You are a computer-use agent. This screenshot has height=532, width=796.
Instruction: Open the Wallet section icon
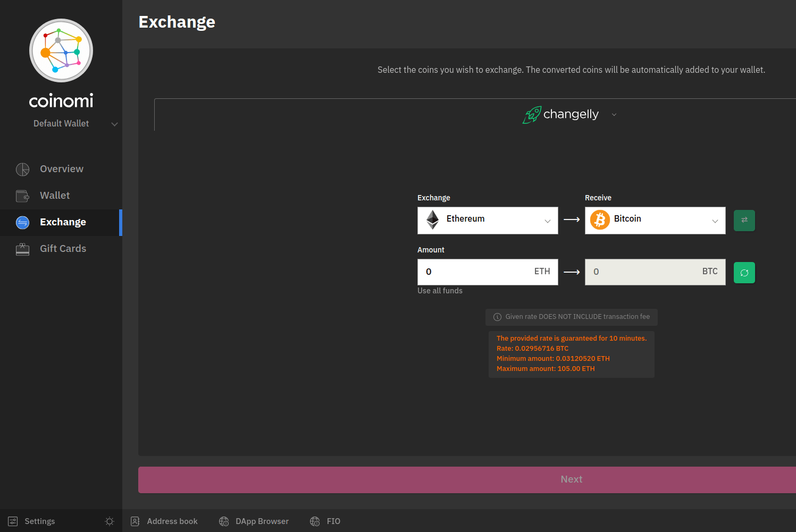[x=22, y=196]
